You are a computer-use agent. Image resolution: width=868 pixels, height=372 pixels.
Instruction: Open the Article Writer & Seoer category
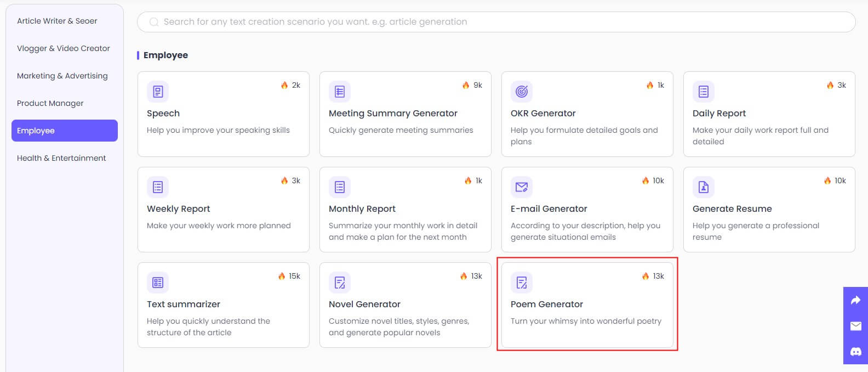(65, 21)
